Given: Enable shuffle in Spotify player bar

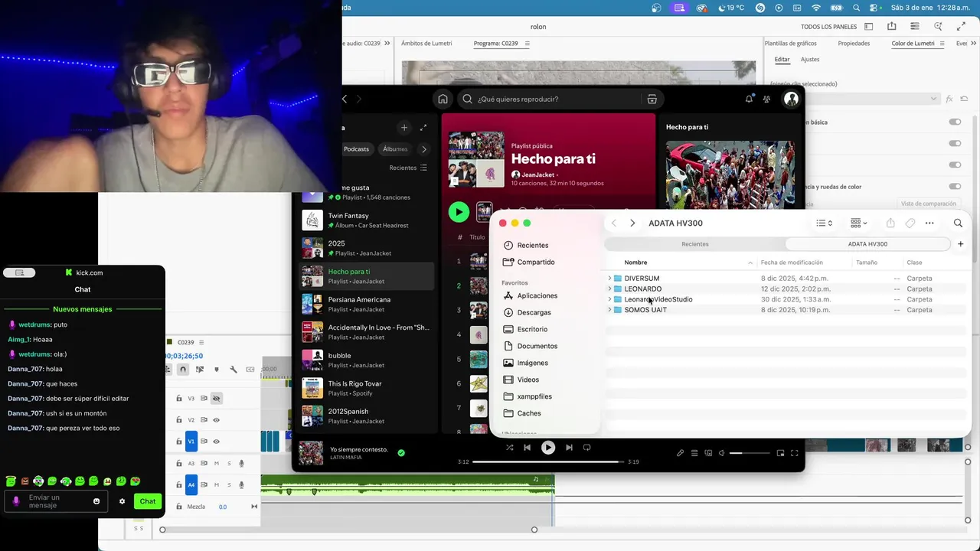Looking at the screenshot, I should pyautogui.click(x=510, y=448).
